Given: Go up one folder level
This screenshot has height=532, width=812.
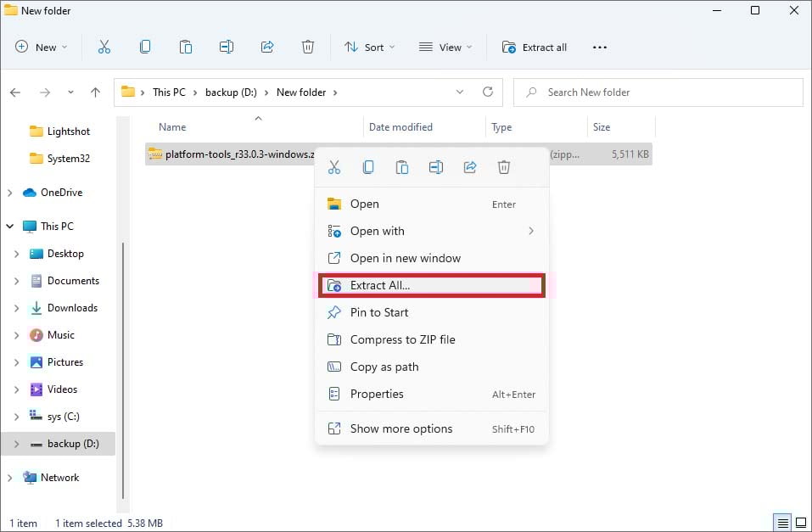Looking at the screenshot, I should [x=95, y=92].
